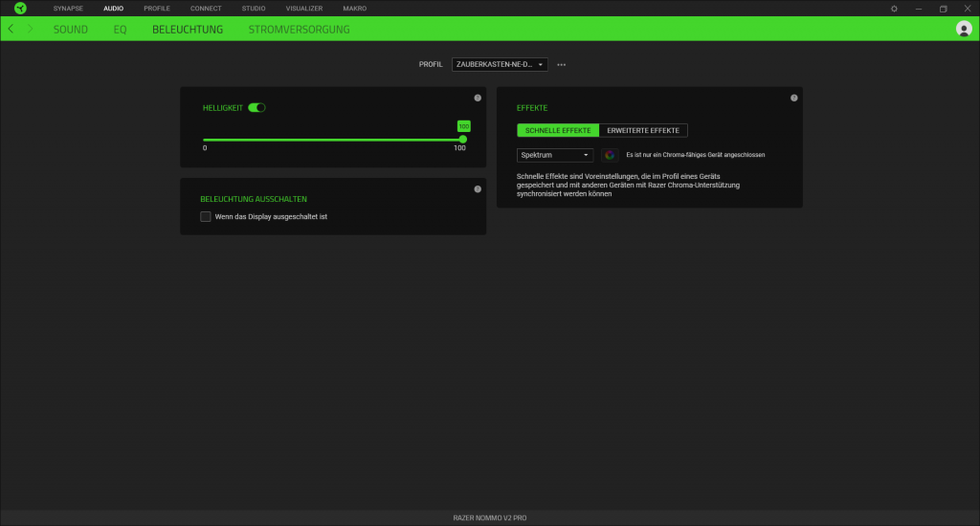This screenshot has width=980, height=526.
Task: Open help icon in Helligkeit panel
Action: pos(478,99)
